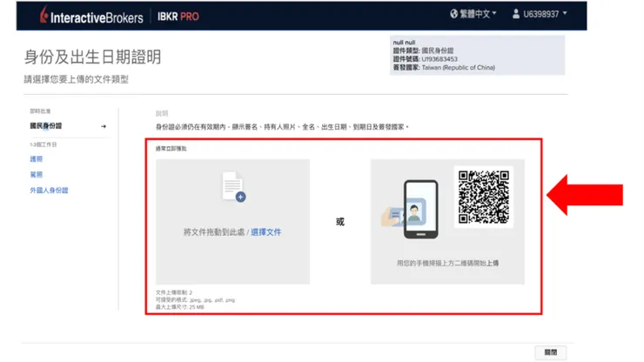Click the QR code image
Image resolution: width=644 pixels, height=362 pixels.
tap(483, 197)
